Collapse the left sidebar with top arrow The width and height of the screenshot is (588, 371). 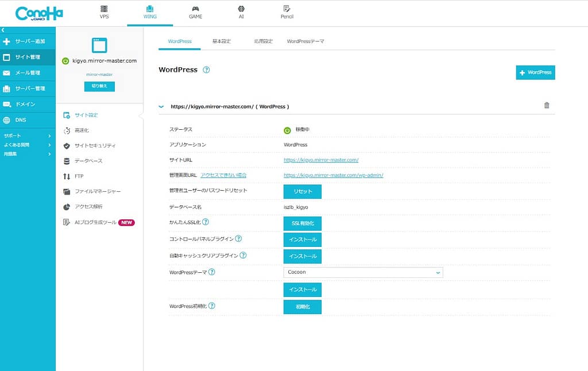(x=3, y=29)
